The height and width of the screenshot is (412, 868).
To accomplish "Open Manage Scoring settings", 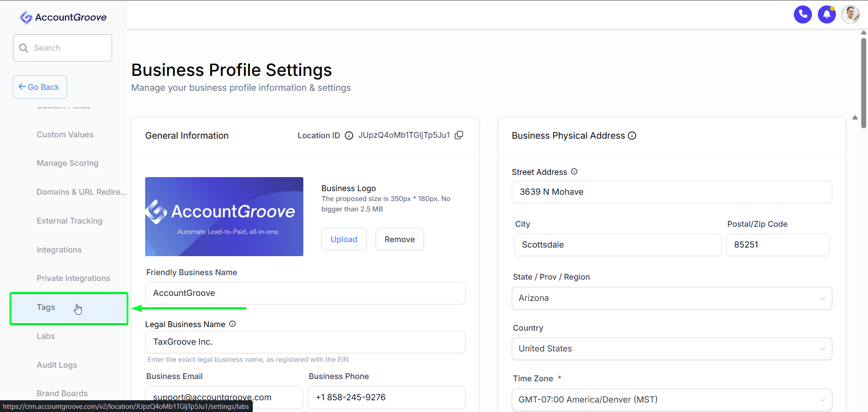I will 68,163.
